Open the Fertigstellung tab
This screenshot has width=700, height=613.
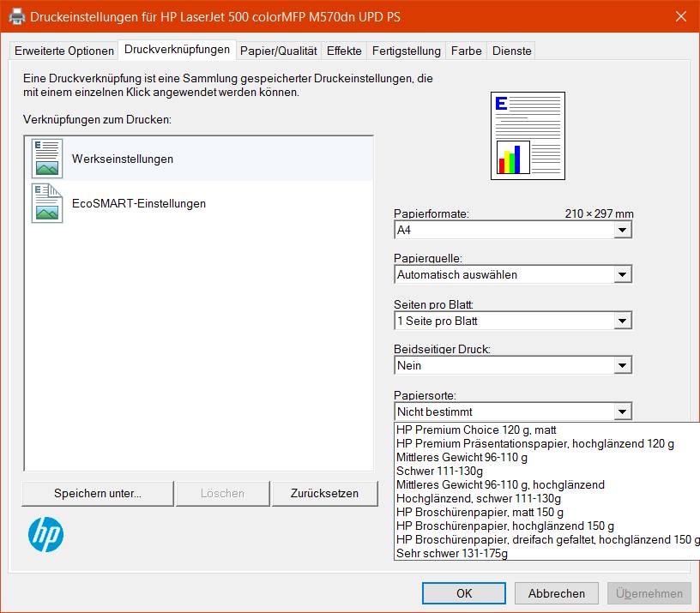pos(407,51)
